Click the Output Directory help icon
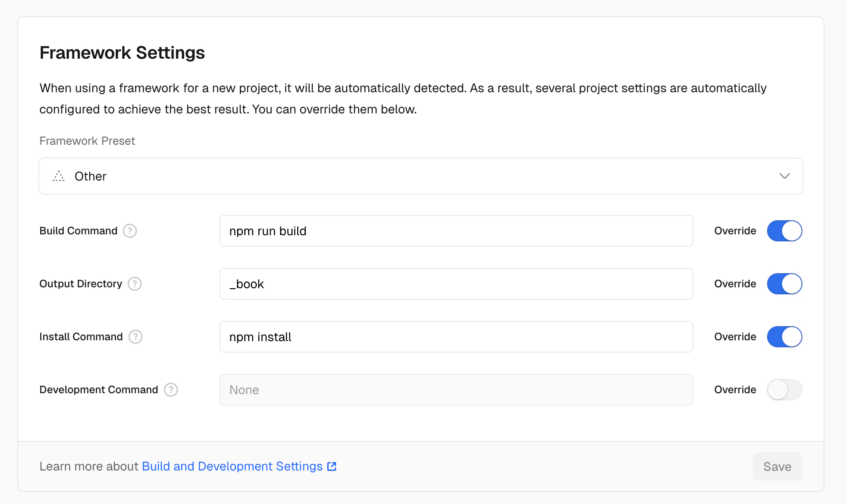847x504 pixels. point(135,284)
